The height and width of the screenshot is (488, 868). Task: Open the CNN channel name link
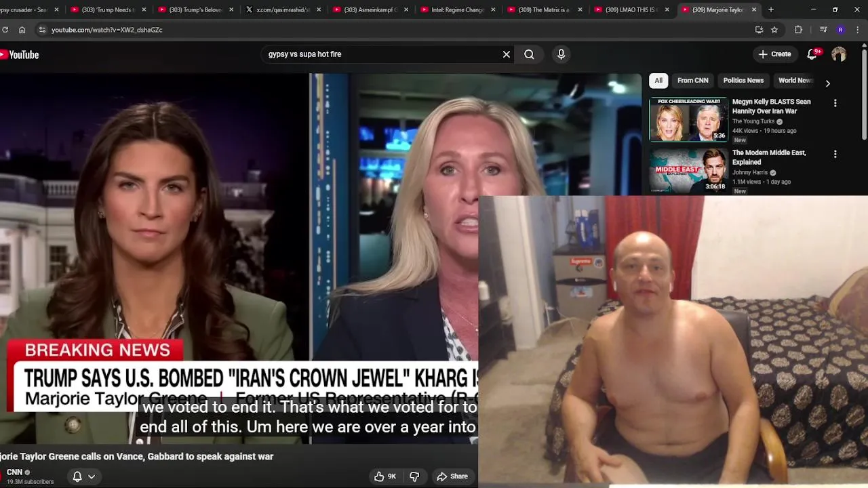[14, 472]
